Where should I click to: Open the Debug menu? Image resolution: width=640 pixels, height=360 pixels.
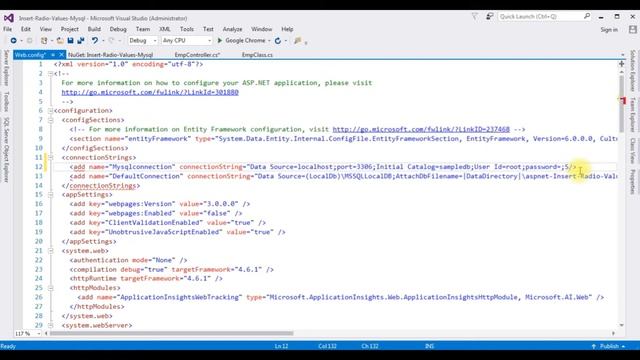118,29
